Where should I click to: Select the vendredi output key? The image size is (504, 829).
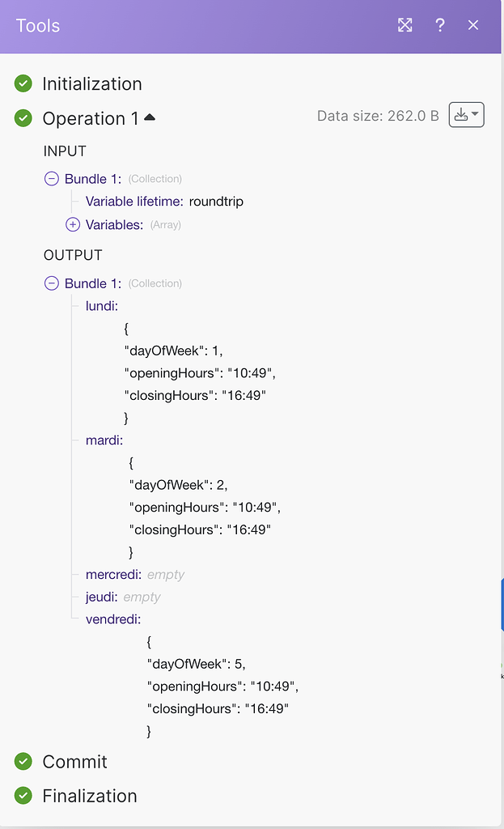[113, 619]
